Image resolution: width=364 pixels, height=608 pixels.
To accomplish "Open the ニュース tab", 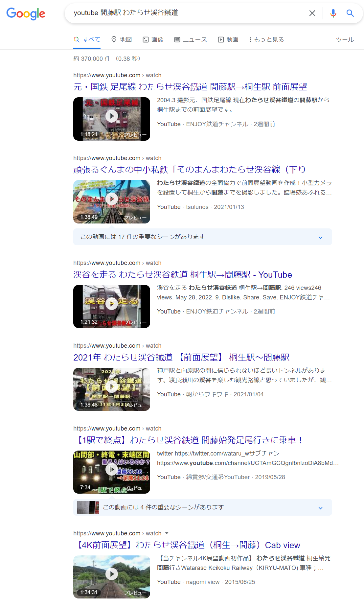I will click(191, 40).
